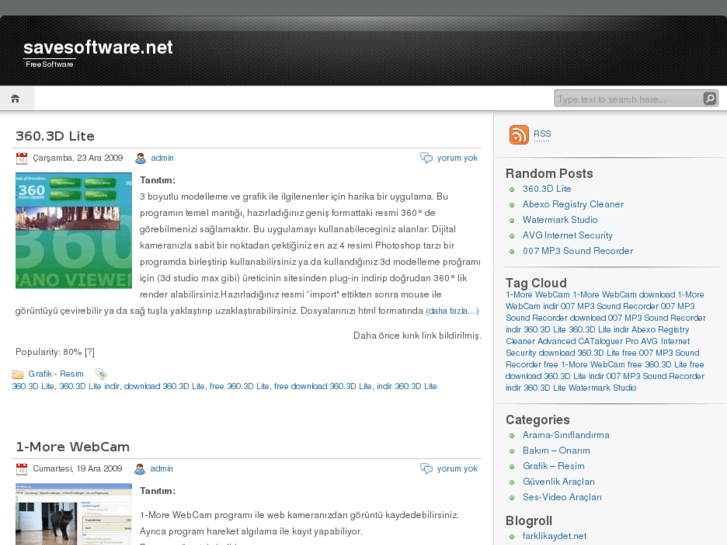Click 'download 360.3D Lite' tag under post
The image size is (727, 545).
coord(164,386)
